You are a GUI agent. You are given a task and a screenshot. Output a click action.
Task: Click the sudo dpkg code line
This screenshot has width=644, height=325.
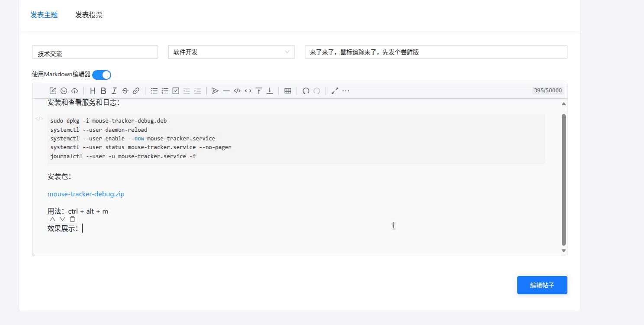click(109, 121)
